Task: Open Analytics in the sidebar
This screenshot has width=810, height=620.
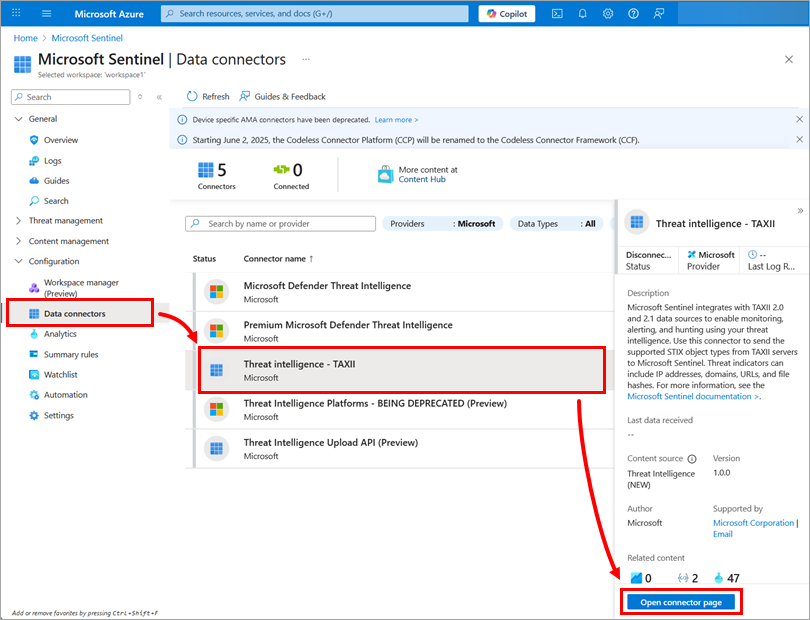Action: 60,334
